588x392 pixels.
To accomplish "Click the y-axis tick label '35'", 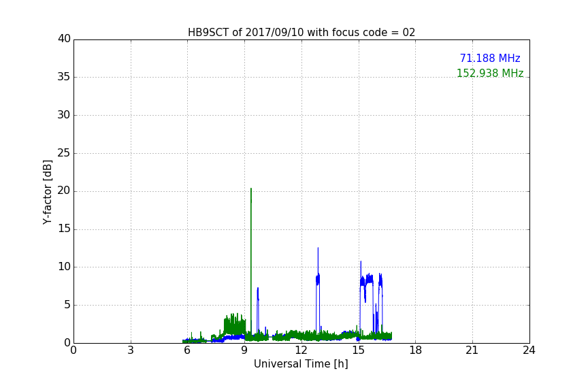I will pos(64,77).
